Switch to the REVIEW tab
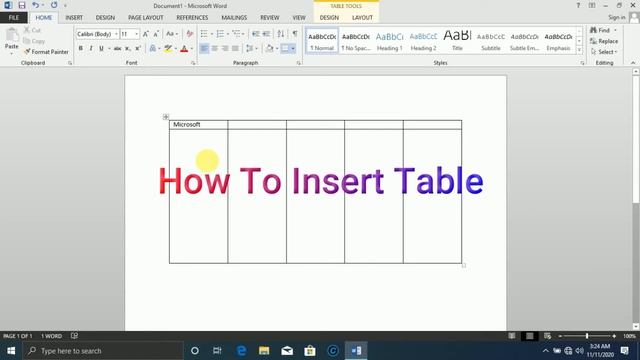640x360 pixels. [269, 18]
